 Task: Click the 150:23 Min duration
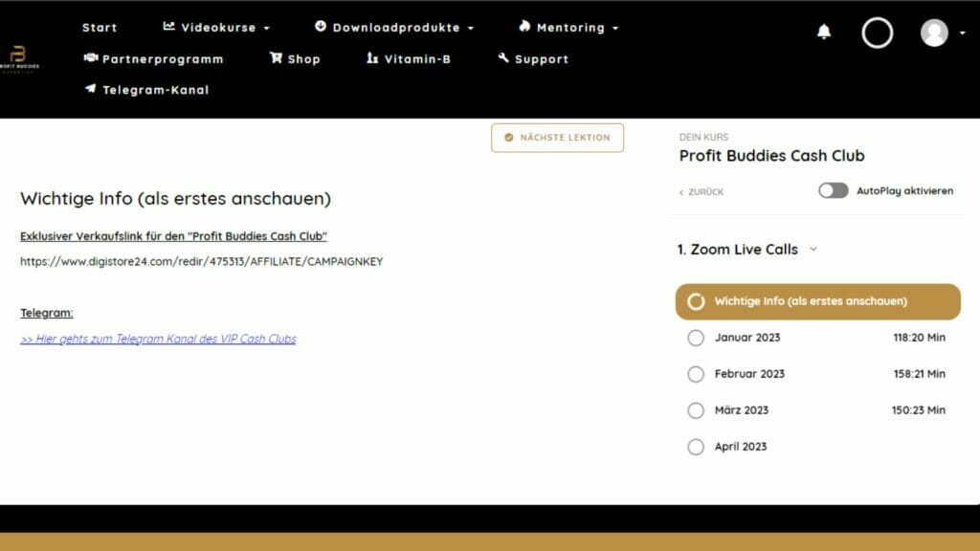click(x=918, y=409)
